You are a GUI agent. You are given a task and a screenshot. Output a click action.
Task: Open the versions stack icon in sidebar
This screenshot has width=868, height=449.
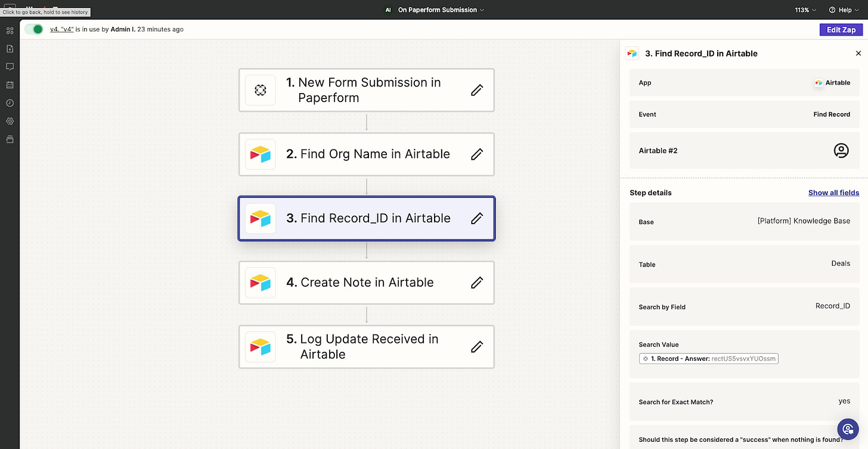(10, 140)
